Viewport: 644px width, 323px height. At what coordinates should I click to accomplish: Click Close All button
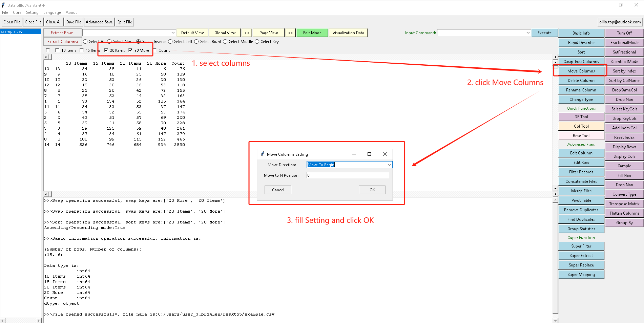(54, 22)
